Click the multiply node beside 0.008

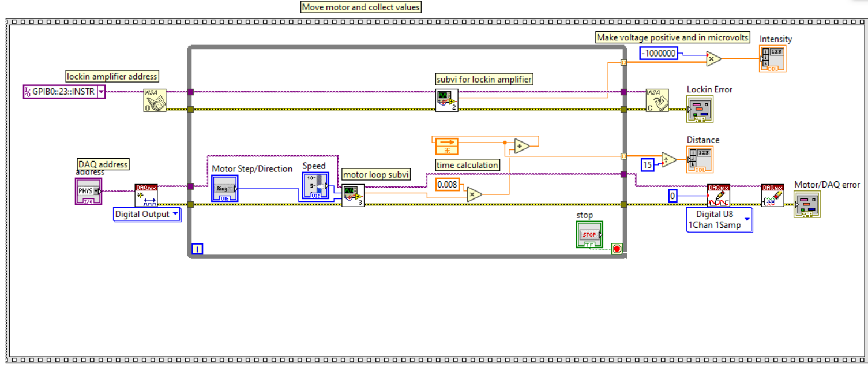click(474, 195)
